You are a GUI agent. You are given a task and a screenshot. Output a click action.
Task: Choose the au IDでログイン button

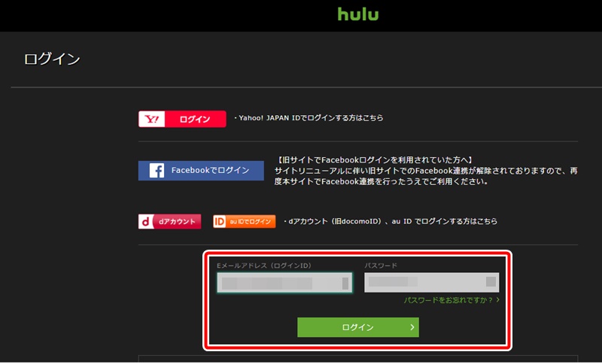coord(244,221)
